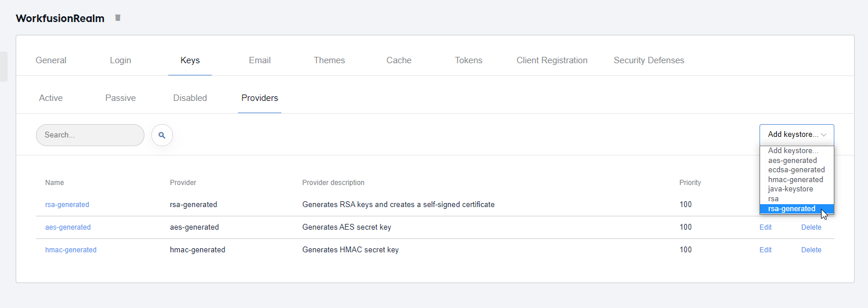Open the rsa-generated provider link

point(67,205)
